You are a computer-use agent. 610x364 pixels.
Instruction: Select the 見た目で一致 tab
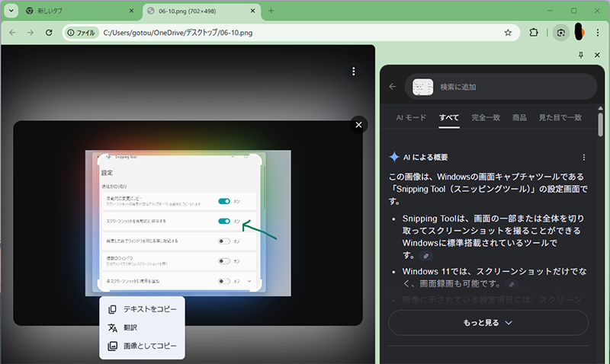click(x=560, y=118)
